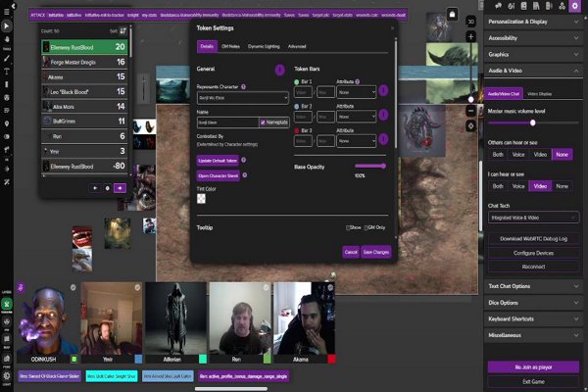Open the Compendium books tab icon
The image size is (588, 392).
pyautogui.click(x=536, y=6)
